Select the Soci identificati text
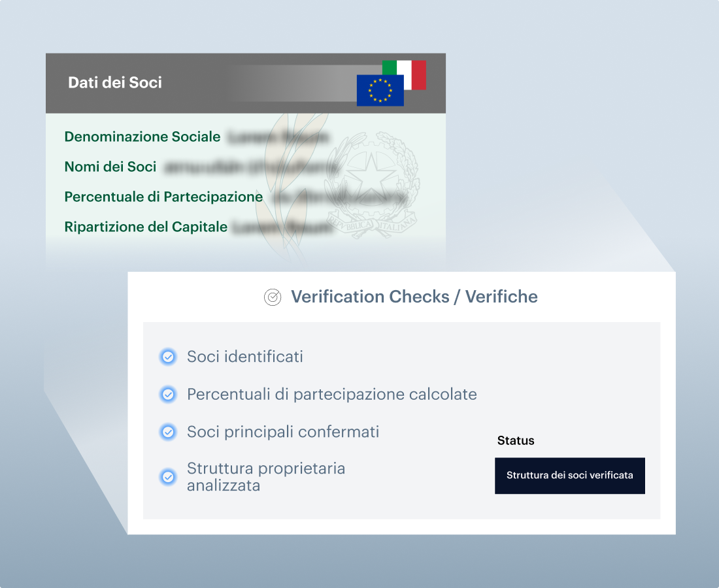The width and height of the screenshot is (719, 588). click(245, 357)
